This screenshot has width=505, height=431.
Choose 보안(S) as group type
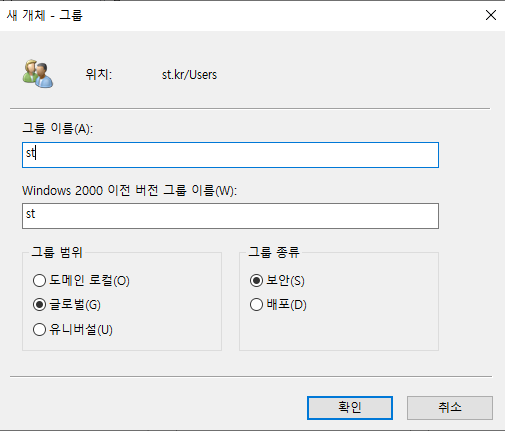277,280
